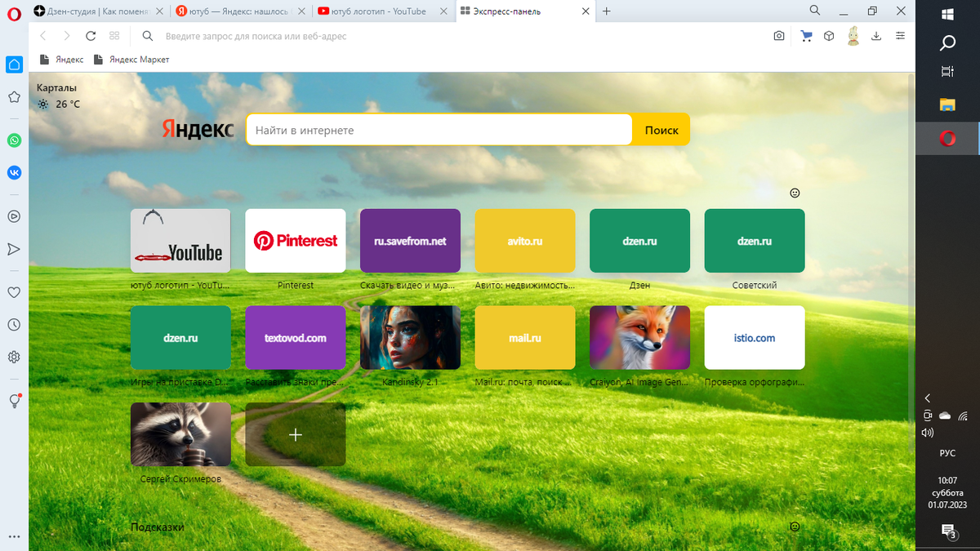Click the heart icon in the sidebar
Screen dimensions: 980x551
[14, 292]
